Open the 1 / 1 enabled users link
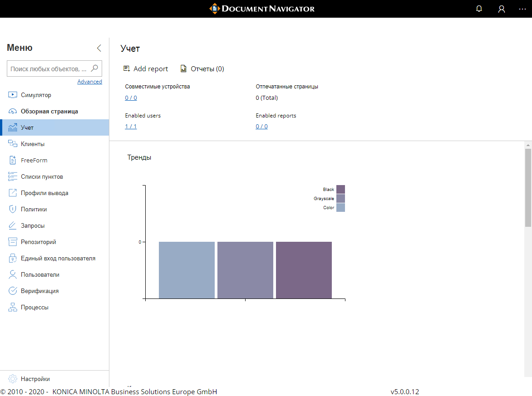The height and width of the screenshot is (396, 532). (x=131, y=126)
